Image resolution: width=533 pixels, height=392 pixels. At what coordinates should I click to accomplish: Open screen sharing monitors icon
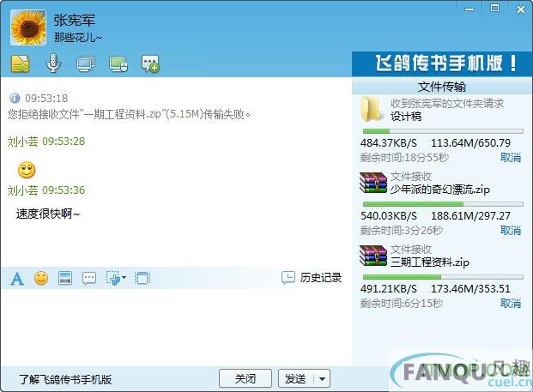click(86, 63)
